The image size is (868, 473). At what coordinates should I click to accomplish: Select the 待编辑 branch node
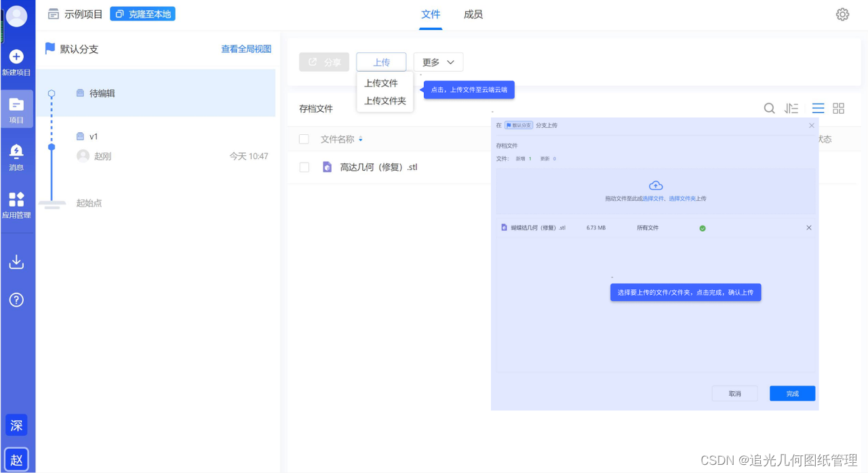coord(157,93)
